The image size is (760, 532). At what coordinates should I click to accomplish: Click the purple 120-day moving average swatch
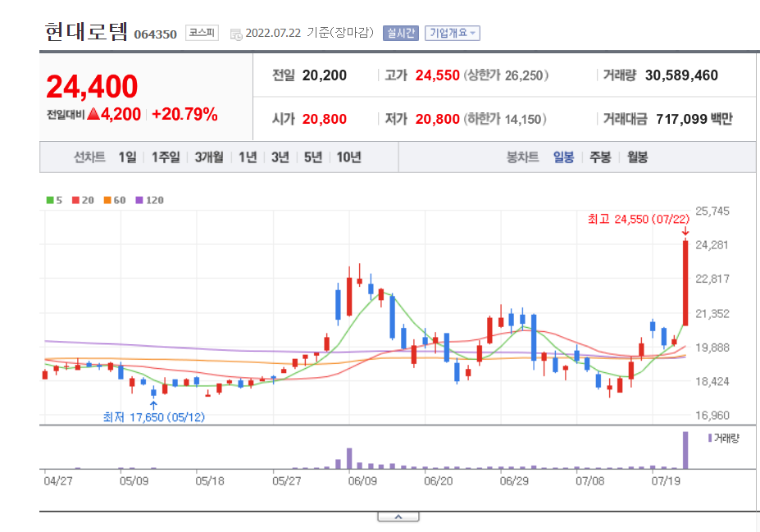click(139, 200)
